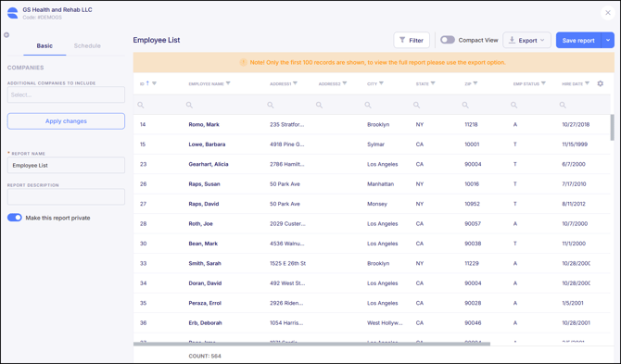Toggle Compact View switch
This screenshot has height=364, width=621.
tap(448, 40)
